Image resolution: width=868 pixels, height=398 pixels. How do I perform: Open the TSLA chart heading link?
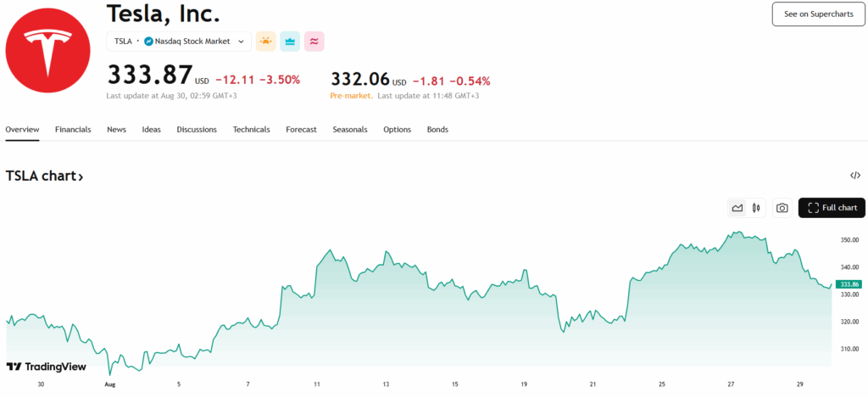click(44, 177)
